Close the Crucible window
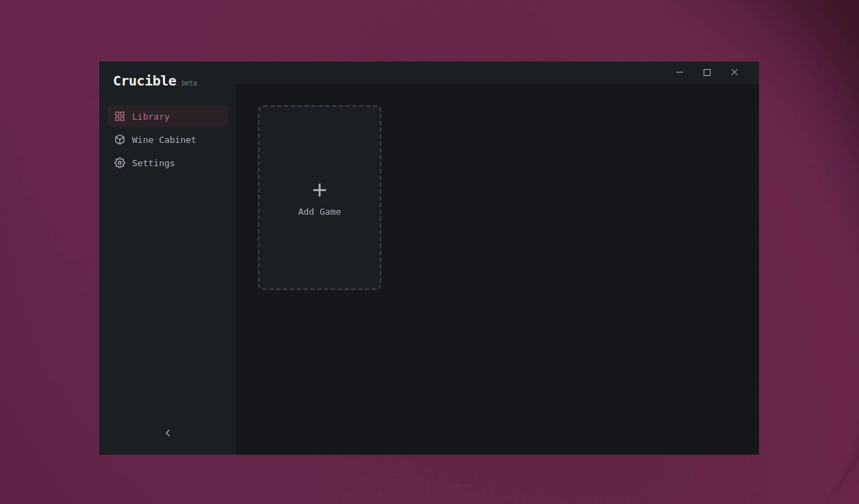This screenshot has width=859, height=504. (734, 72)
